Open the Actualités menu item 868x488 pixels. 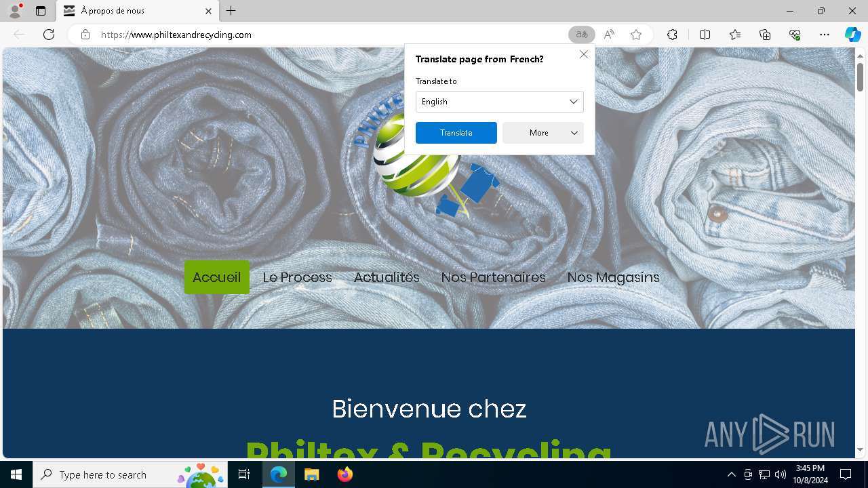coord(387,277)
